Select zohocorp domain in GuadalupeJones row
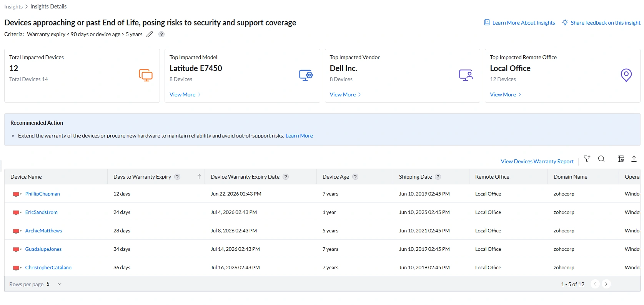This screenshot has width=644, height=305. tap(564, 249)
